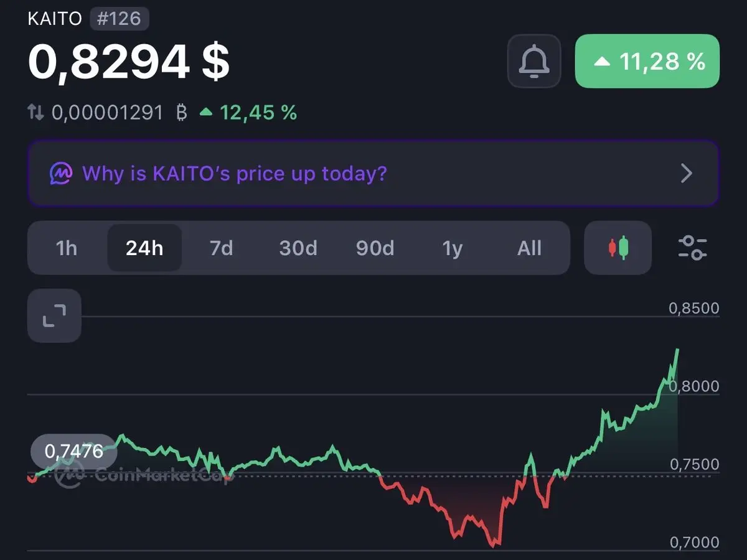The width and height of the screenshot is (747, 560).
Task: Toggle the candlestick chart view icon
Action: 618,248
